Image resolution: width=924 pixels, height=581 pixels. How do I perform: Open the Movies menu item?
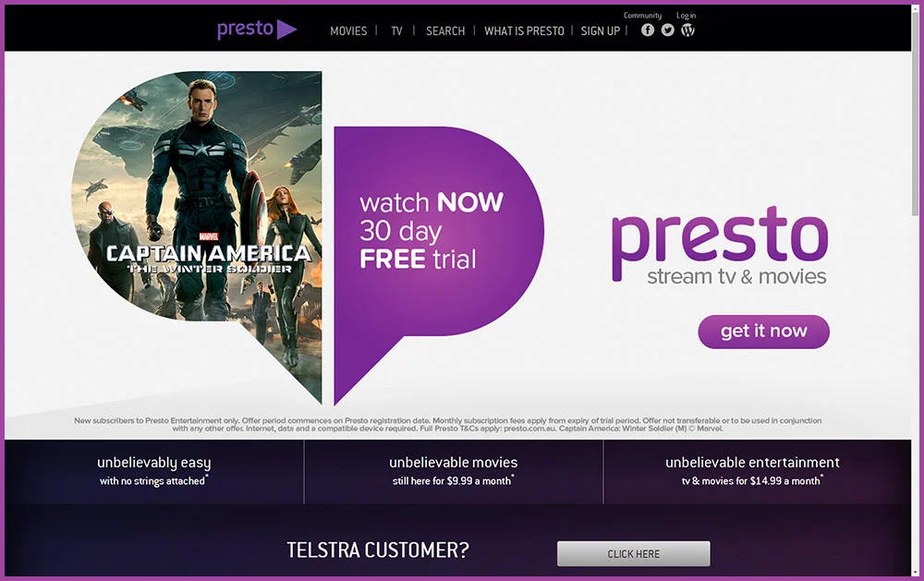[x=348, y=31]
